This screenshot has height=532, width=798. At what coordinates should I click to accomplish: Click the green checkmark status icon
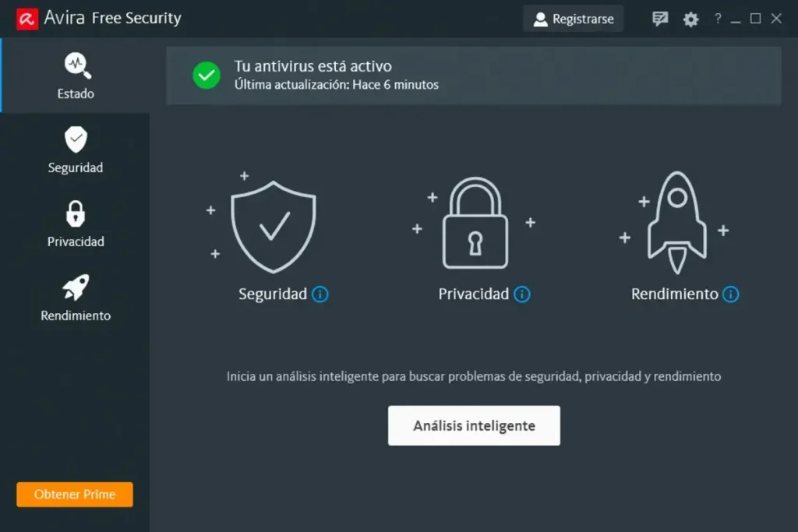206,75
